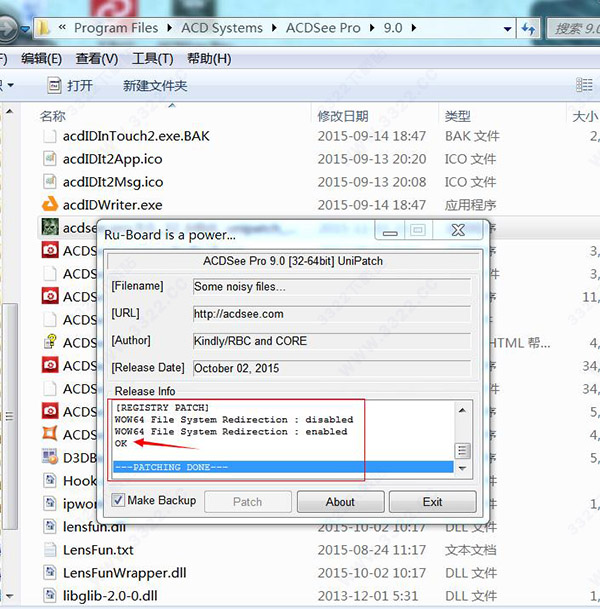The width and height of the screenshot is (600, 609).
Task: Open the 编辑(E) menu
Action: point(42,59)
